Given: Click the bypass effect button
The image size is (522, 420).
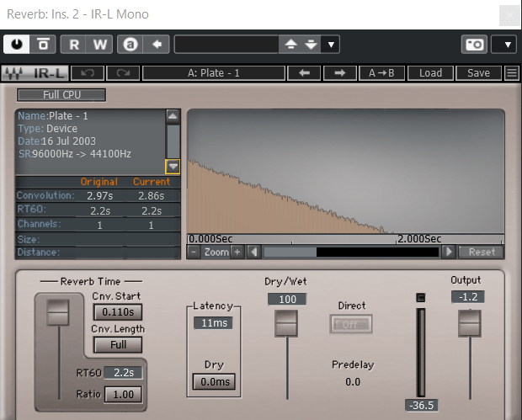Looking at the screenshot, I should point(42,44).
